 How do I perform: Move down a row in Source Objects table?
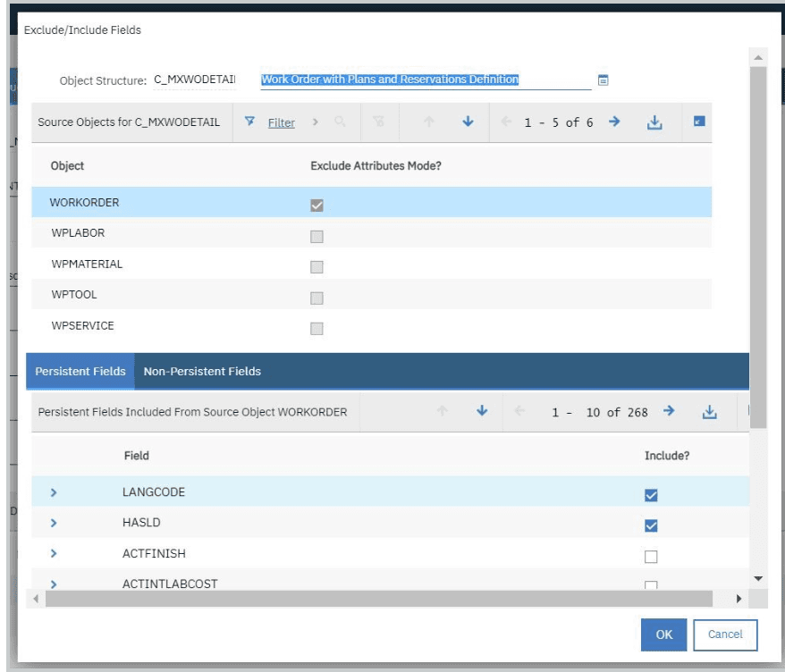click(x=468, y=122)
